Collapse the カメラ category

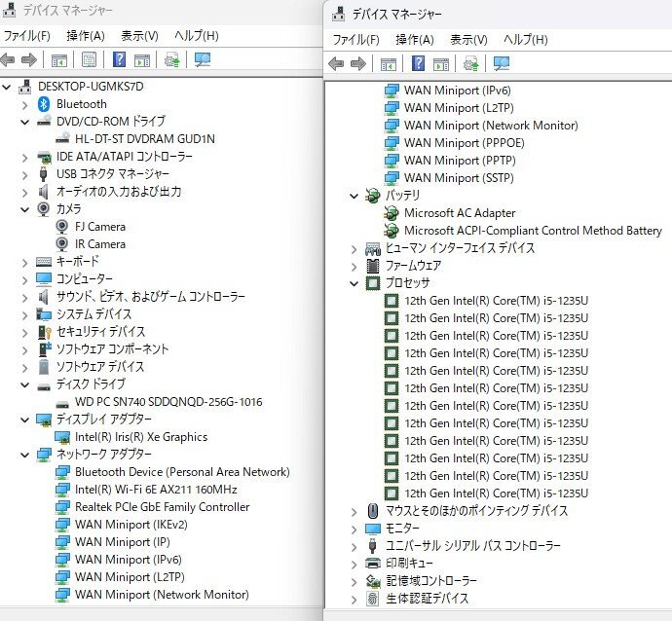click(x=25, y=209)
